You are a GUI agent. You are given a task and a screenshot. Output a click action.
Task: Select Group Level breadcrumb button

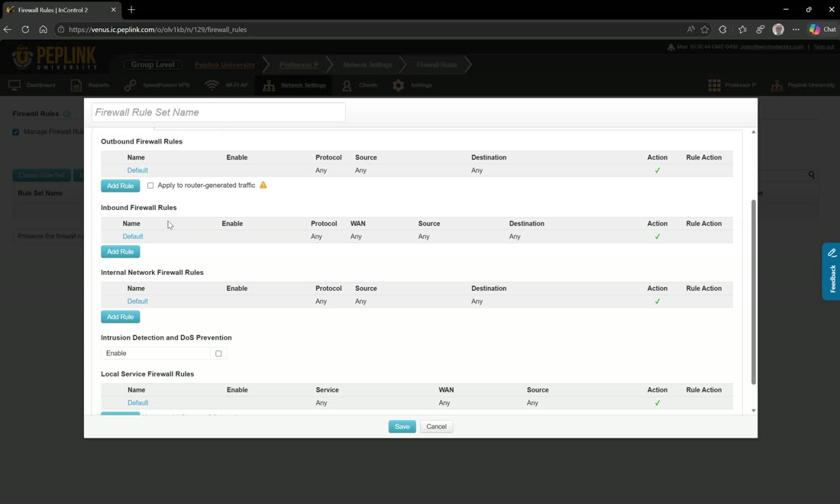tap(153, 64)
